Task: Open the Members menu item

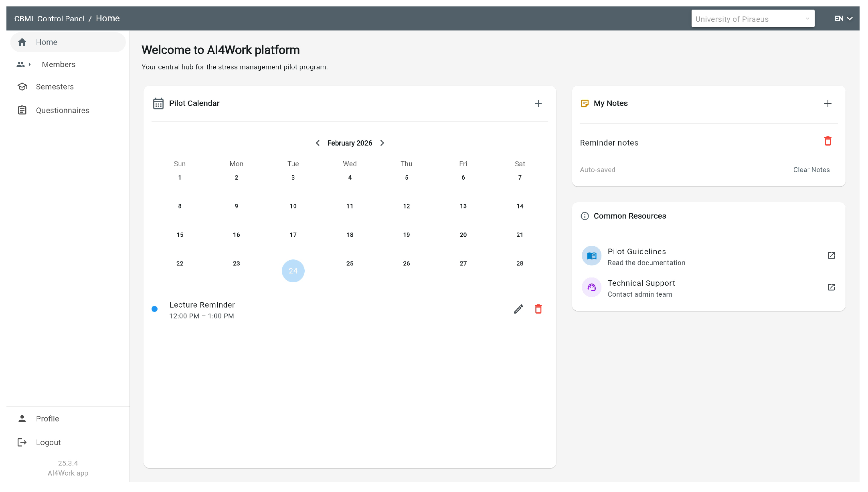Action: coord(59,64)
